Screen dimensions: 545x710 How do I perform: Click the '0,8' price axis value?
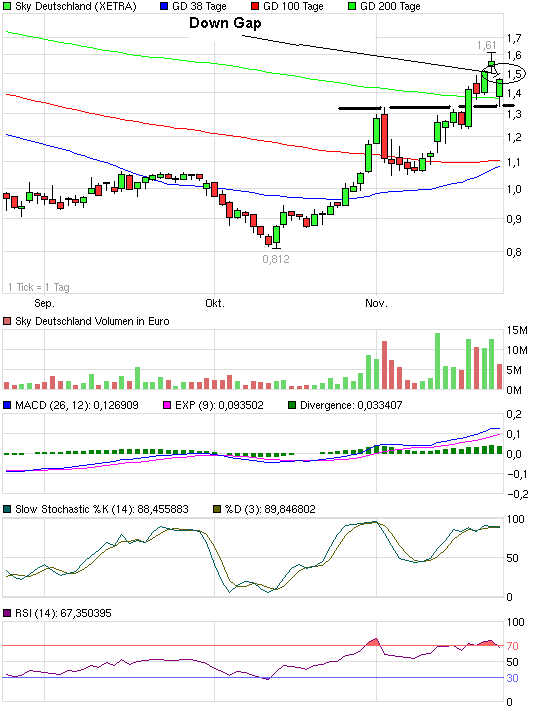pyautogui.click(x=514, y=252)
